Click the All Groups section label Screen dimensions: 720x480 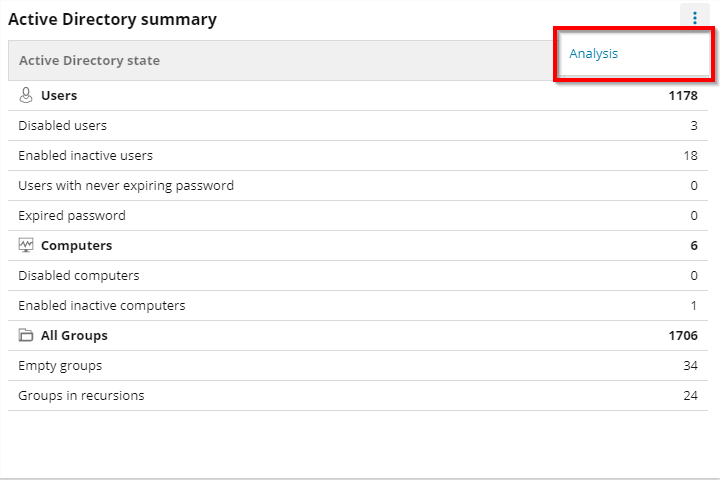[74, 336]
